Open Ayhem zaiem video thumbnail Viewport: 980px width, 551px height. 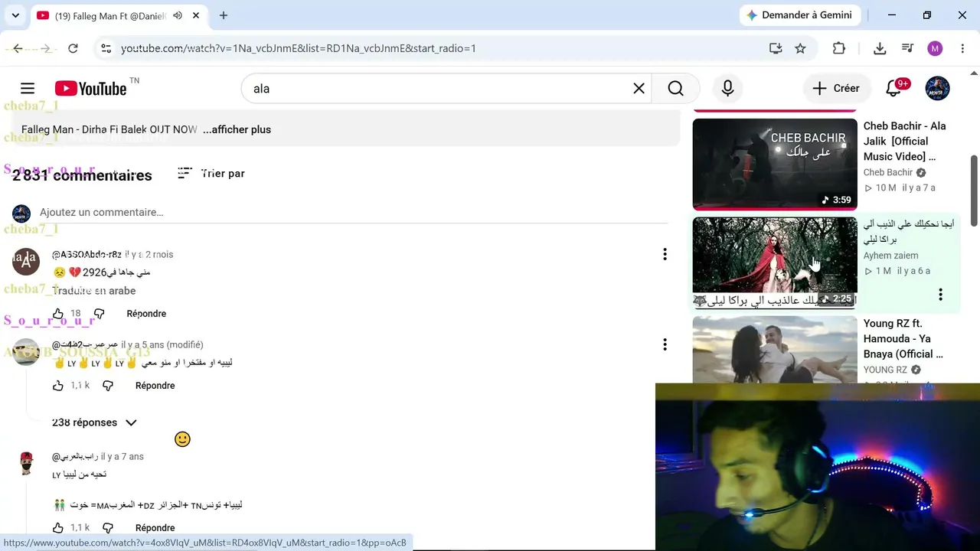tap(775, 262)
